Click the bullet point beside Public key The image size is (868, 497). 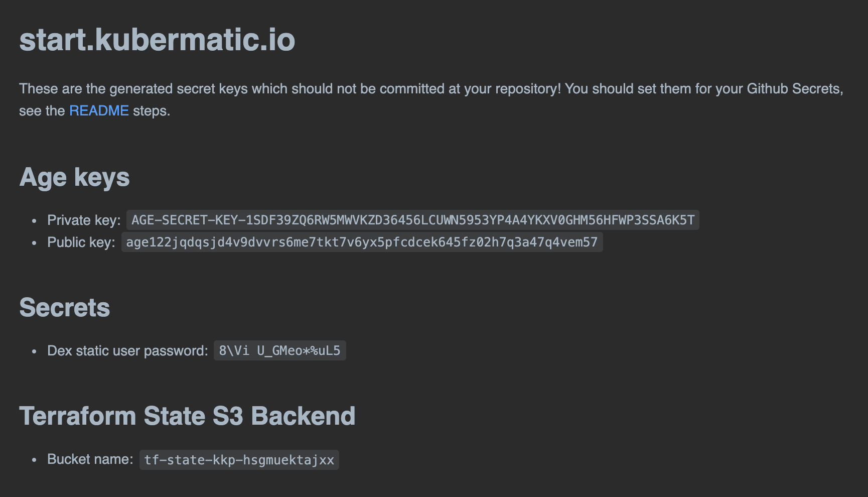click(34, 242)
